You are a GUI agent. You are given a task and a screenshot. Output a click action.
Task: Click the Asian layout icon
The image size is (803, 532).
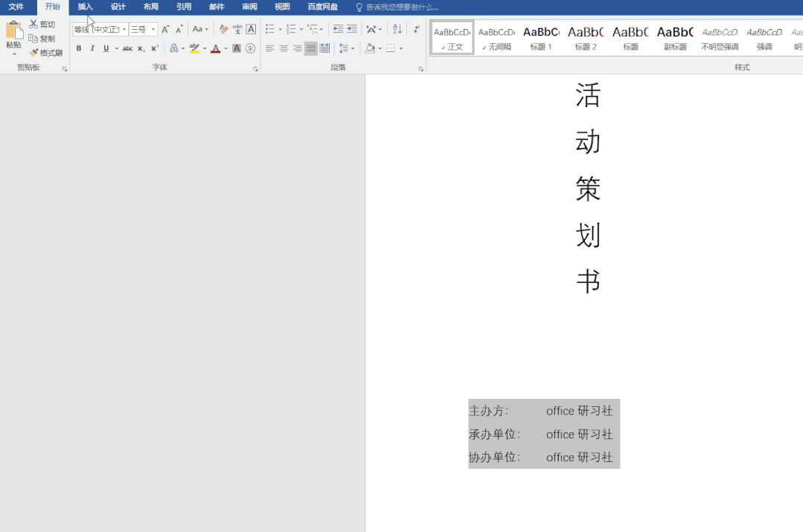click(371, 29)
